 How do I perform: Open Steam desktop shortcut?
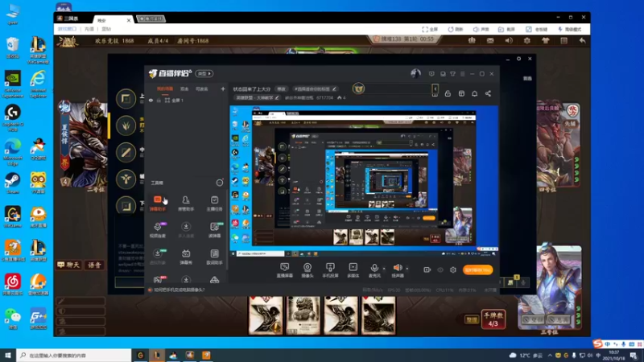point(13,183)
